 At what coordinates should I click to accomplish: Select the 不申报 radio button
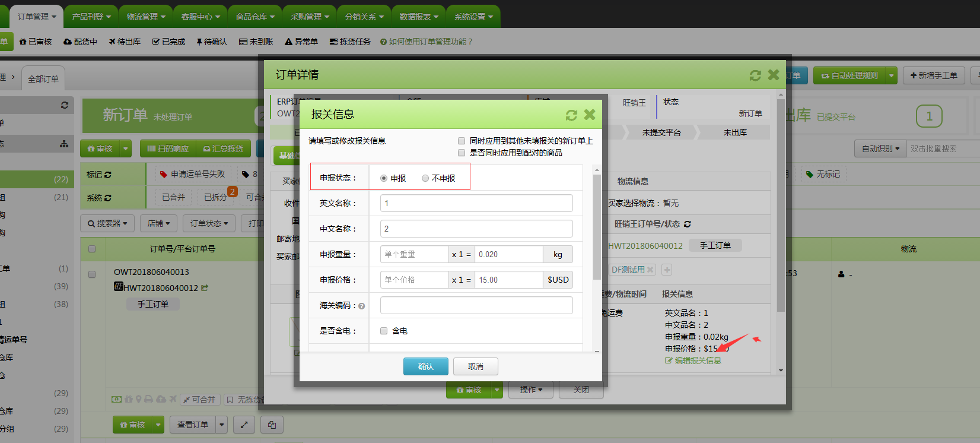(425, 178)
